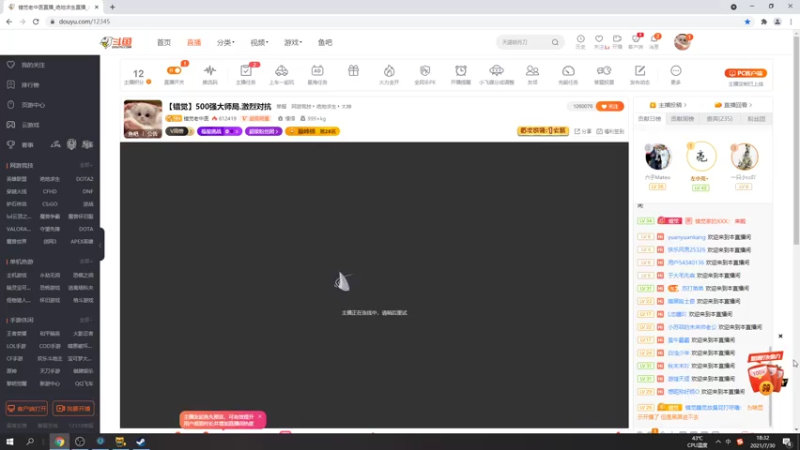800x450 pixels.
Task: Expand the 游戏 dropdown menu
Action: click(x=293, y=42)
